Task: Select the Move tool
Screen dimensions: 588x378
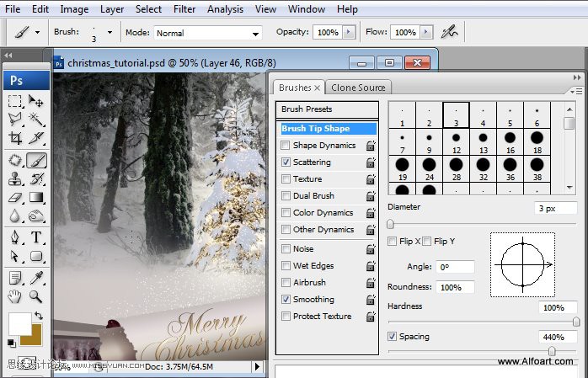Action: pos(37,100)
